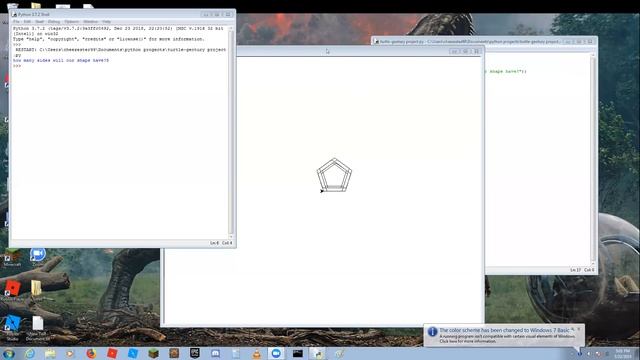This screenshot has height=360, width=640.
Task: Click the editor window vertical scrollbar
Action: pos(593,159)
